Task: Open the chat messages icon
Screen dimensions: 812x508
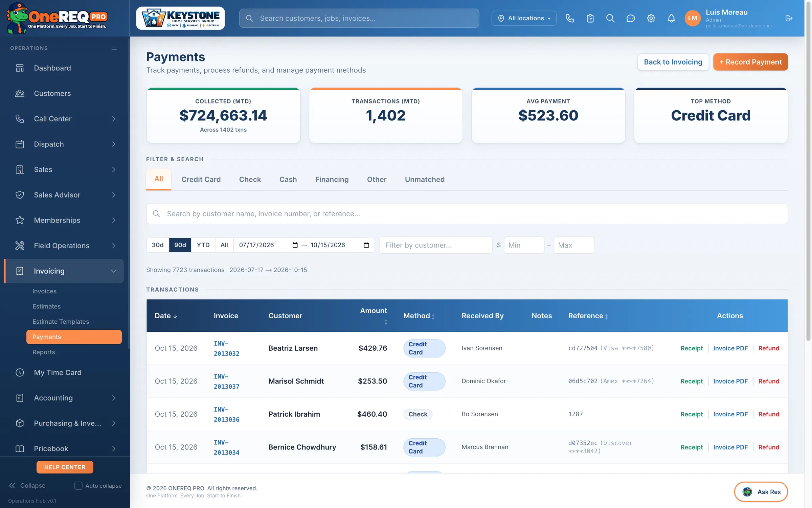Action: tap(630, 18)
